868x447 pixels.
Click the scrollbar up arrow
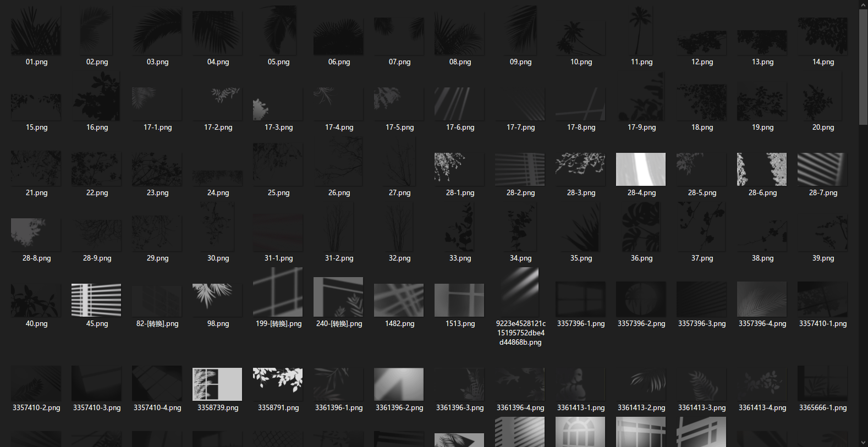[x=863, y=4]
